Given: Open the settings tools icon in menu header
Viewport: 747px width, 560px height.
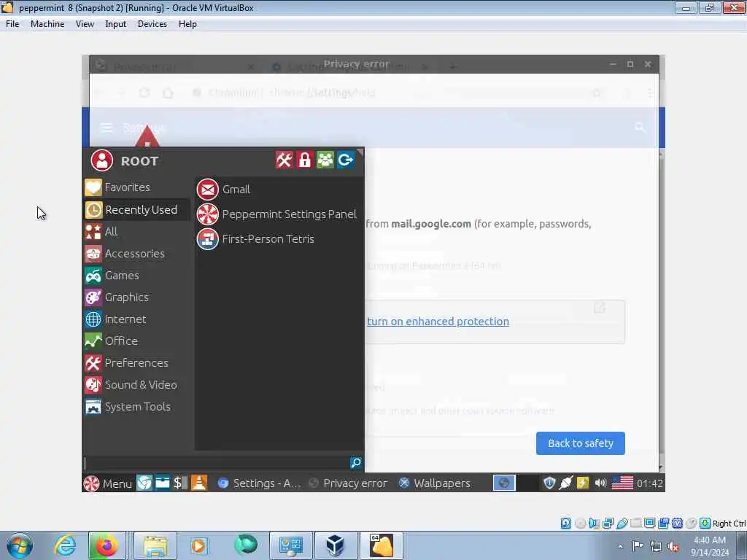Looking at the screenshot, I should pos(284,160).
